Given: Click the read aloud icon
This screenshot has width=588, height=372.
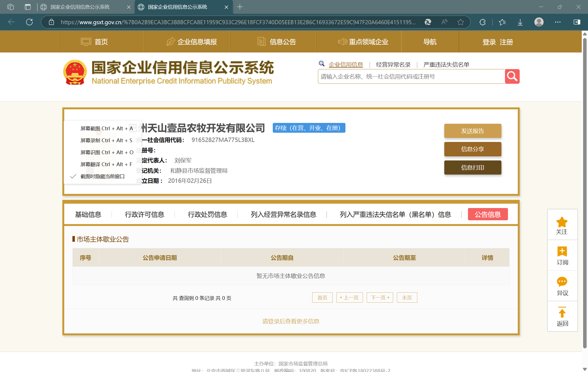Looking at the screenshot, I should tap(444, 22).
